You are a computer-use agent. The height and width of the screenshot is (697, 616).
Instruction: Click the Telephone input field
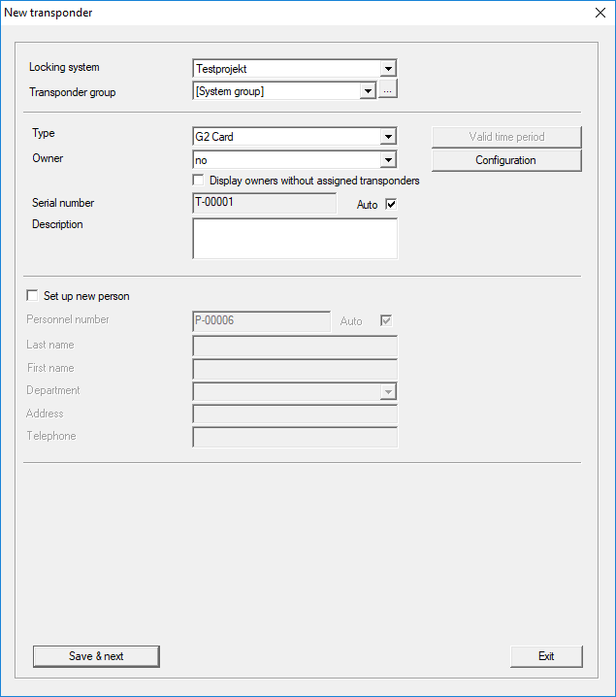pyautogui.click(x=295, y=437)
